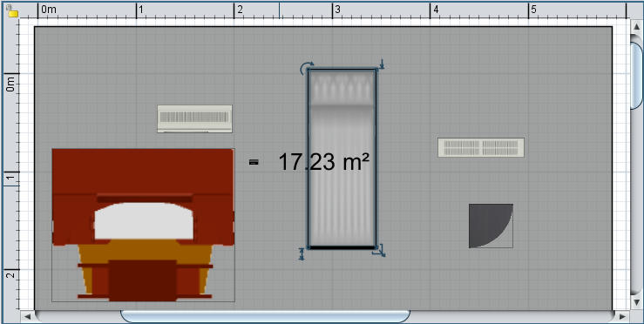Viewport: 644px width, 324px height.
Task: Select the red bed furniture piece
Action: 143,225
